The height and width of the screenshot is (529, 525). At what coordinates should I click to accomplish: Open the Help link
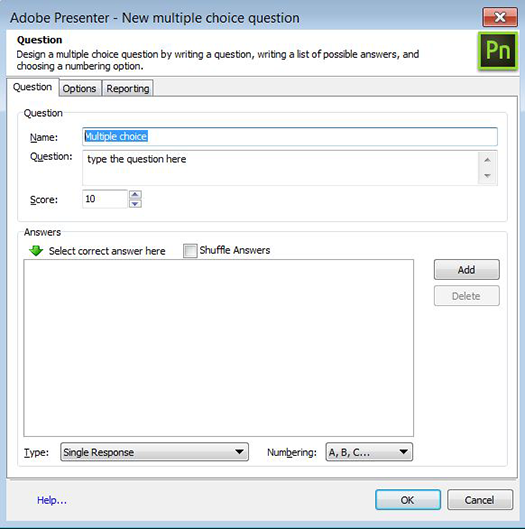tap(52, 500)
